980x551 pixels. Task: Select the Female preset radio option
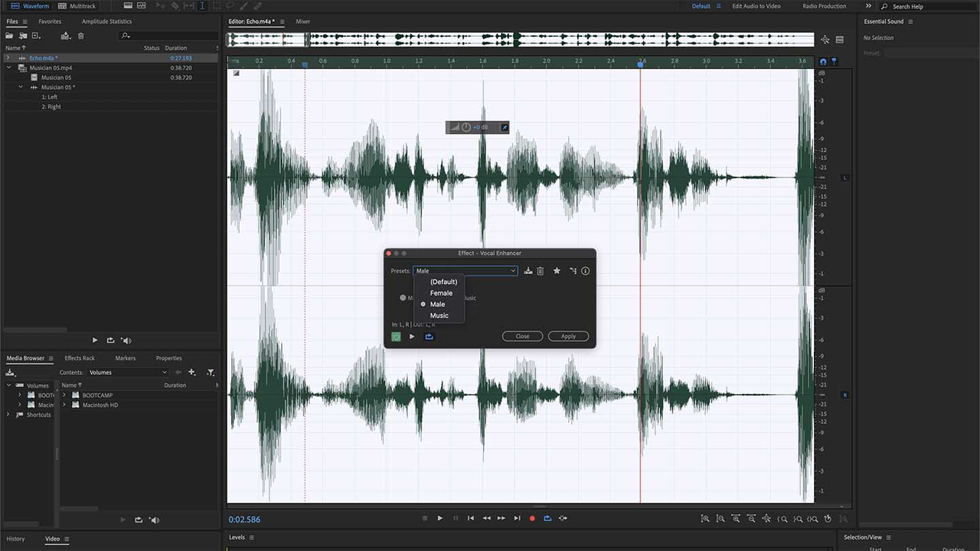pos(441,292)
